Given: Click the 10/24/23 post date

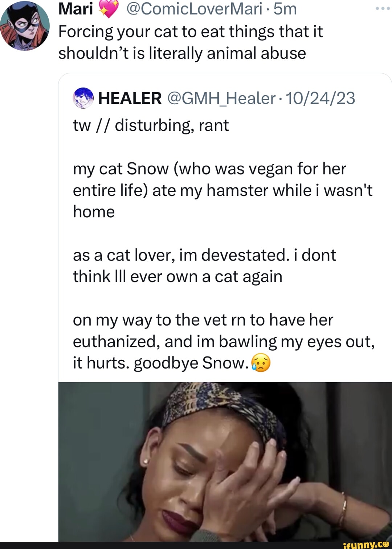Looking at the screenshot, I should tap(320, 98).
